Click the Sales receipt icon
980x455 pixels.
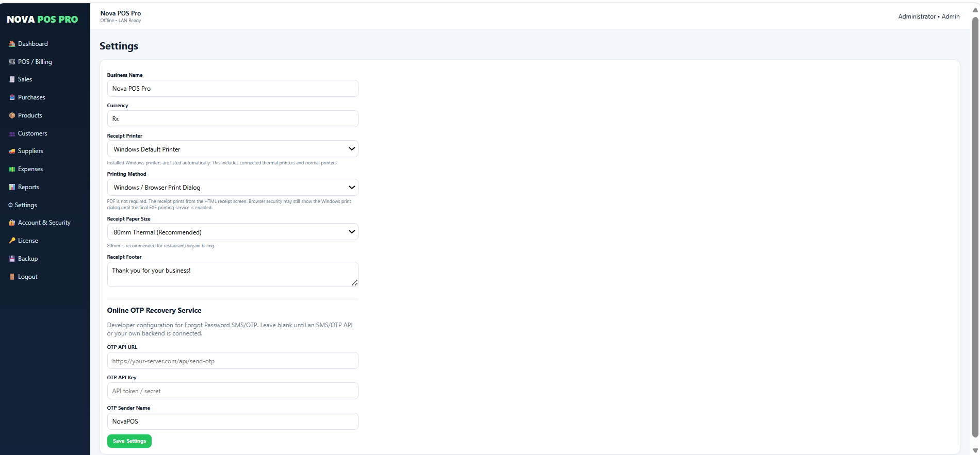[x=12, y=79]
